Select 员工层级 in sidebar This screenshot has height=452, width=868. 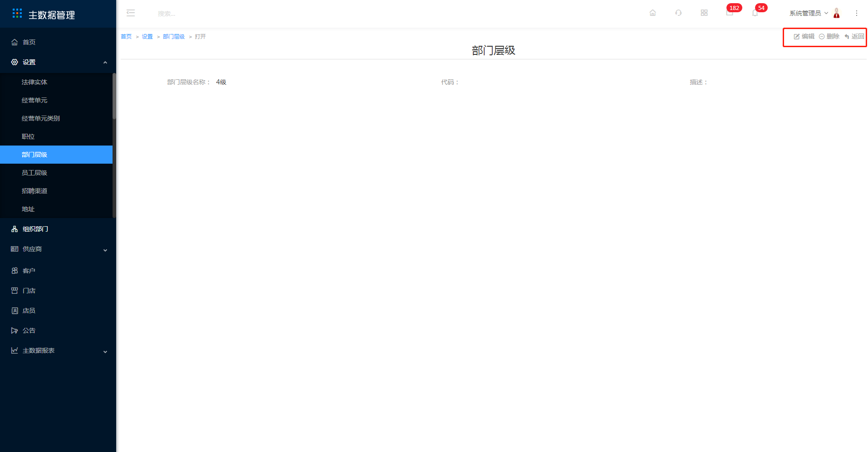point(56,173)
